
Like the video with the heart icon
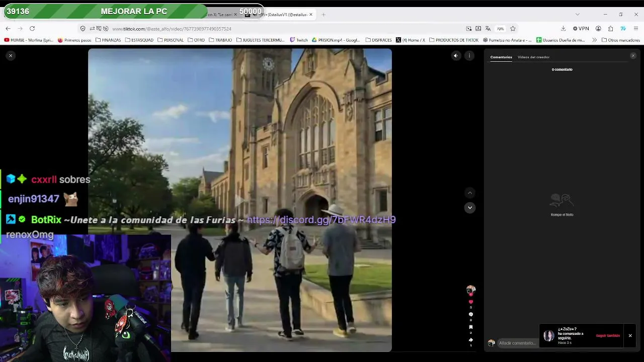pos(471,302)
